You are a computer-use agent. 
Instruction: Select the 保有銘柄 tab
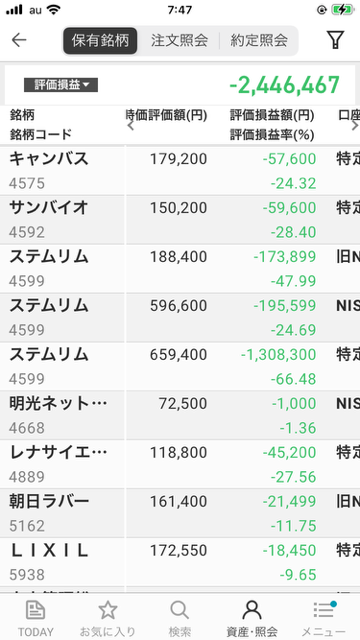pos(100,40)
